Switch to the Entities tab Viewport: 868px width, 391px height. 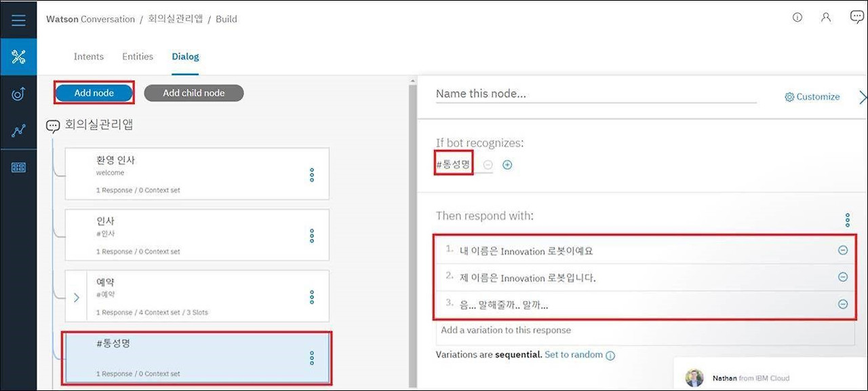click(138, 56)
